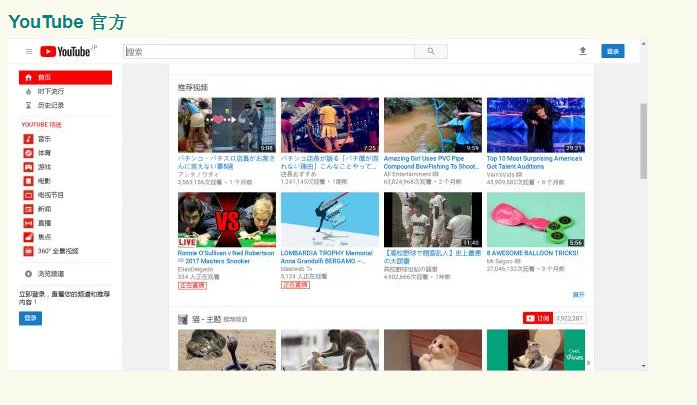697x405 pixels.
Task: Open History (hourglass icon) in sidebar
Action: coord(28,105)
